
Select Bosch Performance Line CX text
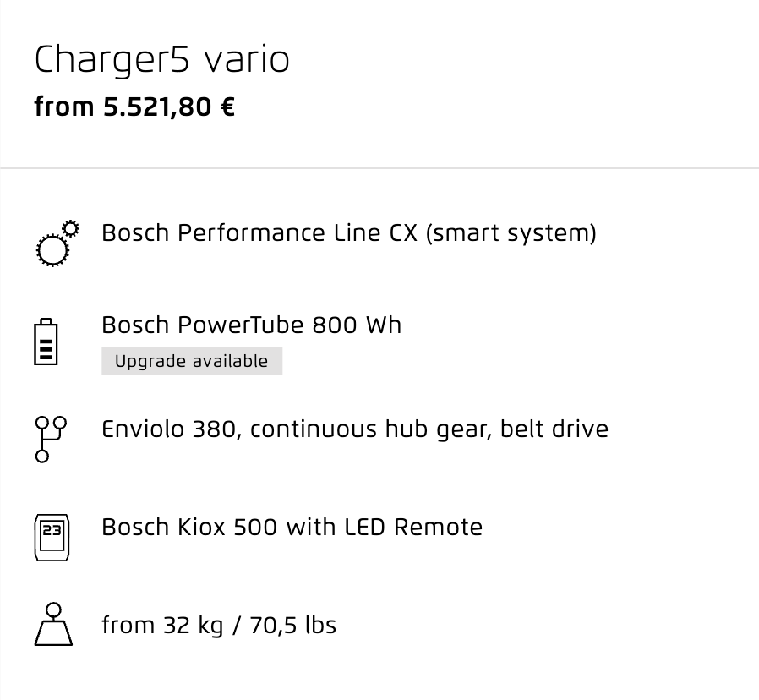click(x=259, y=232)
